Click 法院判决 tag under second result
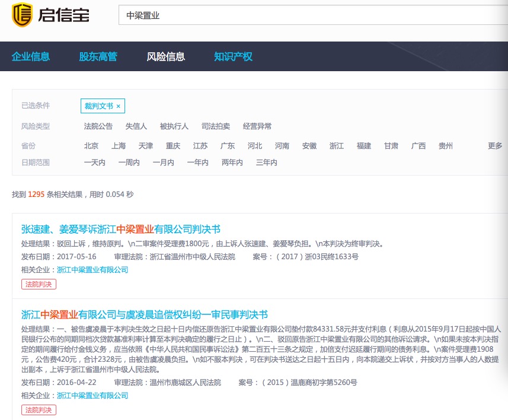The width and height of the screenshot is (508, 420). coord(39,410)
